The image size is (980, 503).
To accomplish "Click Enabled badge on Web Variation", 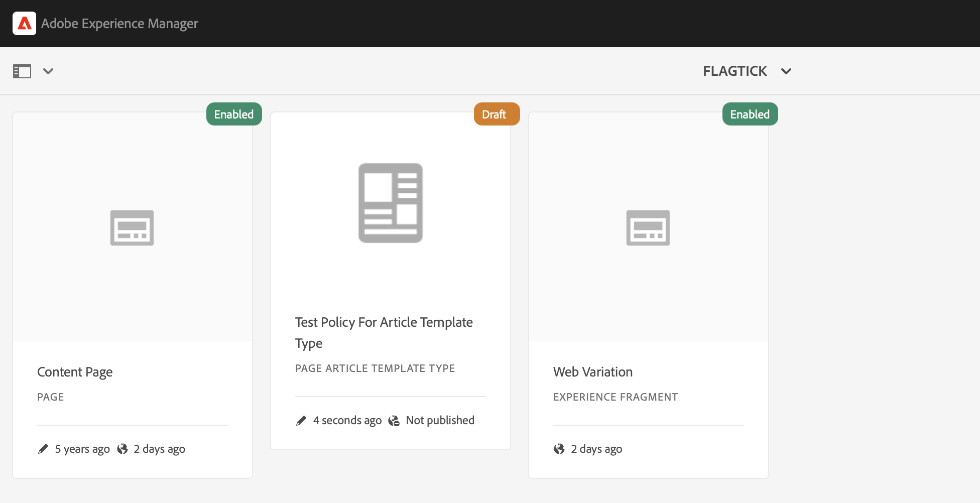I will click(x=750, y=114).
